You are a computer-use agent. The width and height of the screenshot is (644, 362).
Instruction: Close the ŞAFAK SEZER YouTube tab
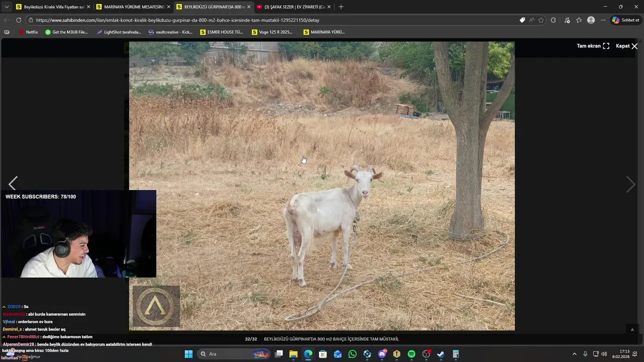pos(329,7)
